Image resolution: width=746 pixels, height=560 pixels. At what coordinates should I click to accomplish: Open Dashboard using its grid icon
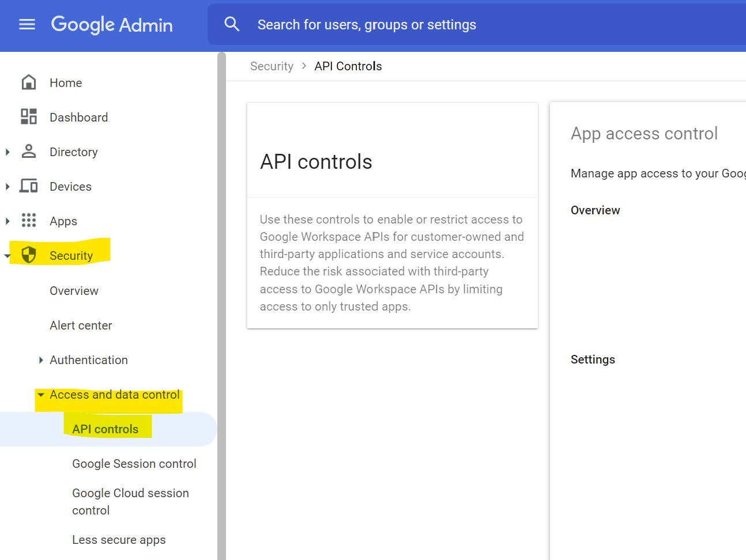click(x=28, y=117)
